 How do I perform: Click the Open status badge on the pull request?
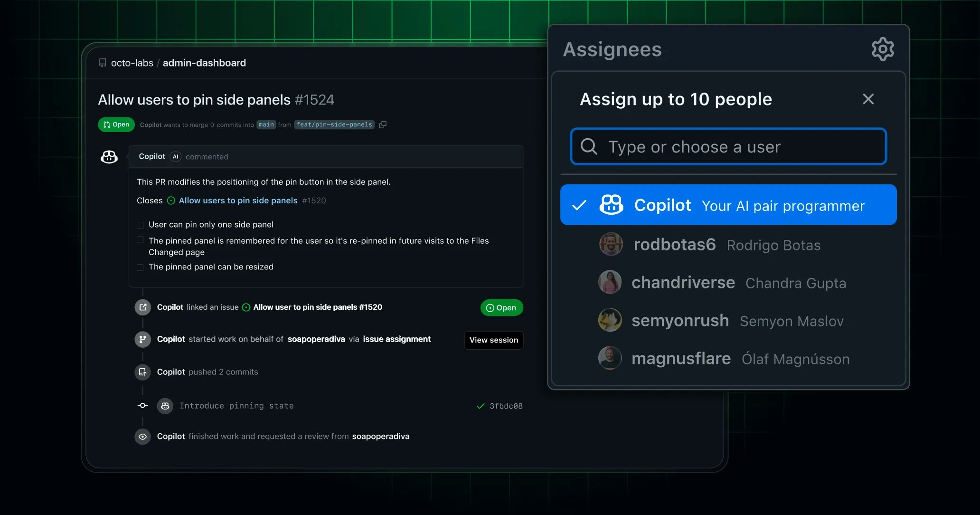pos(116,124)
